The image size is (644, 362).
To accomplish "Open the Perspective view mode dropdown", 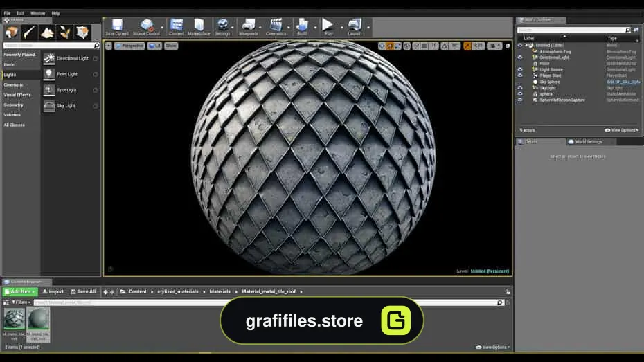I will click(x=129, y=46).
